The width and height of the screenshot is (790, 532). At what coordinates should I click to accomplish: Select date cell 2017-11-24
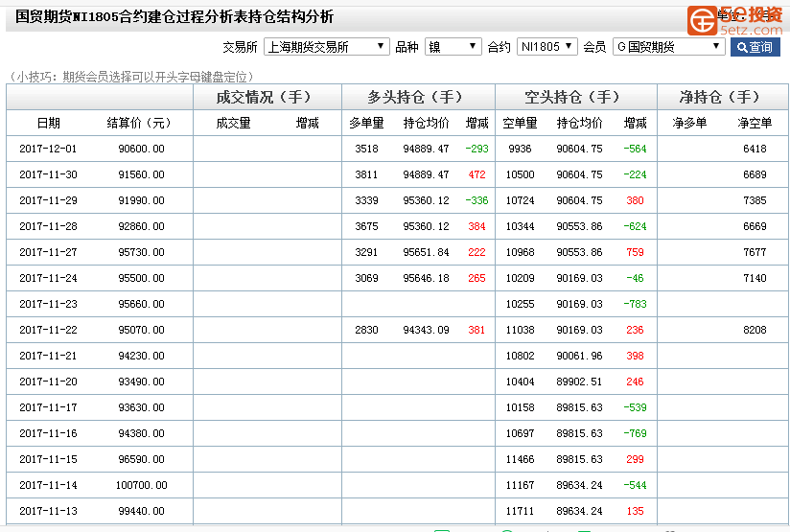pos(48,278)
